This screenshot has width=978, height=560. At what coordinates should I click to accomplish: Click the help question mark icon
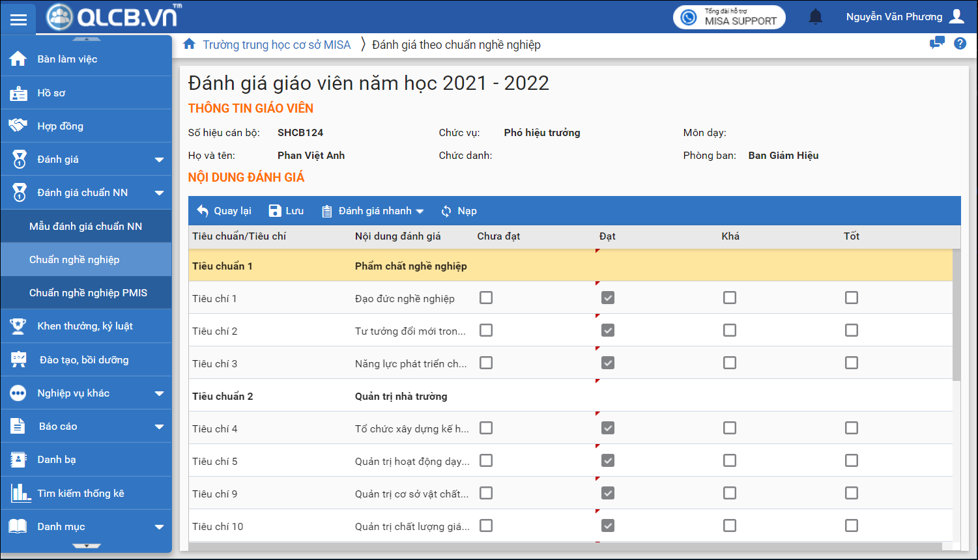pos(960,44)
